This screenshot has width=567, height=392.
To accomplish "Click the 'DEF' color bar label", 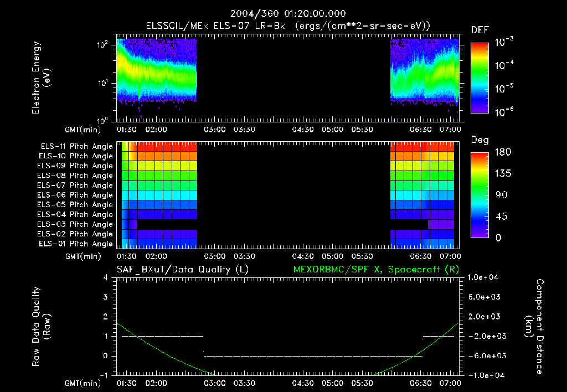I will click(x=480, y=30).
